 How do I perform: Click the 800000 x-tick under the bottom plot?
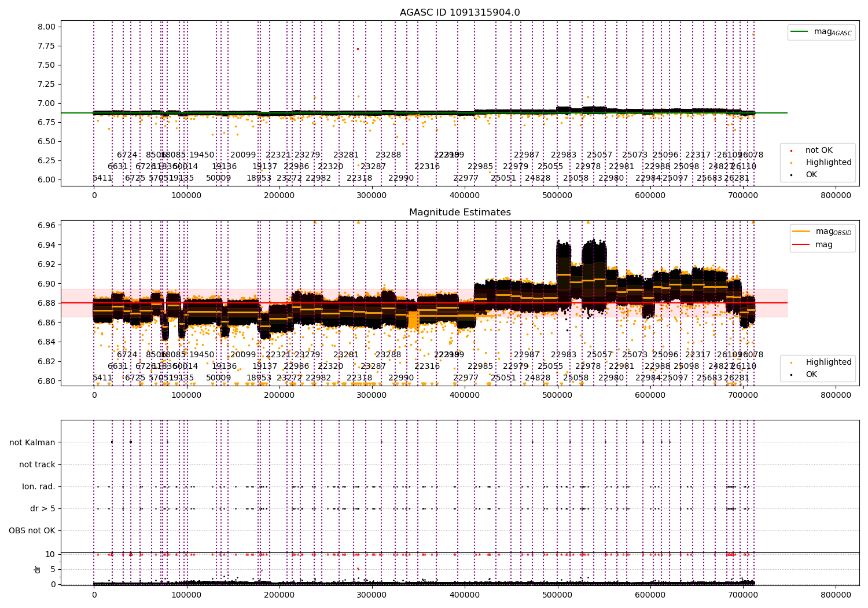(x=836, y=594)
